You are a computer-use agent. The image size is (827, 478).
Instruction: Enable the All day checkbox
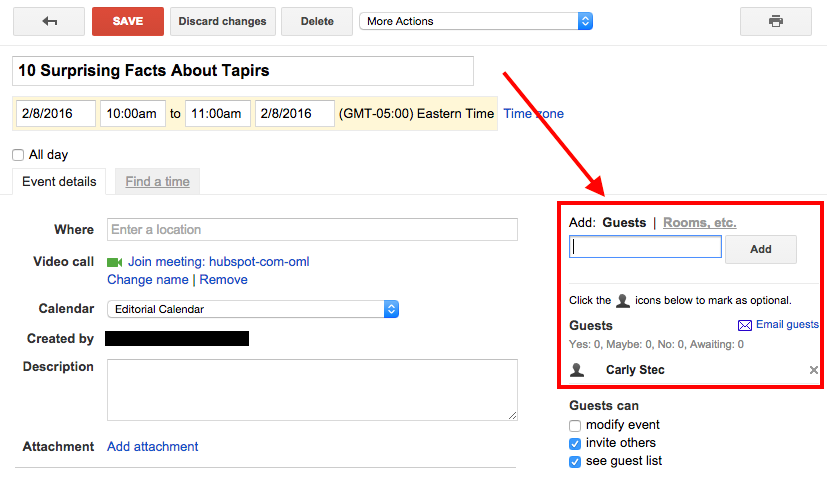(x=18, y=155)
